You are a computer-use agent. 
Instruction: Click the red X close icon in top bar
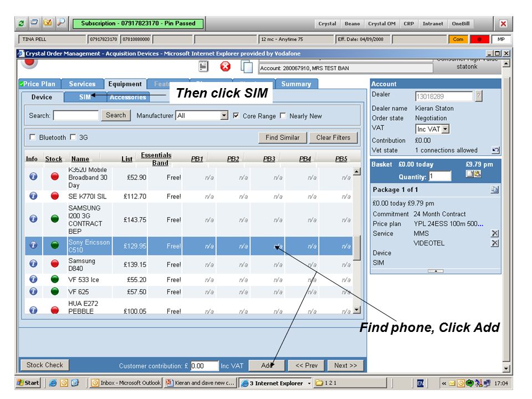pos(503,23)
